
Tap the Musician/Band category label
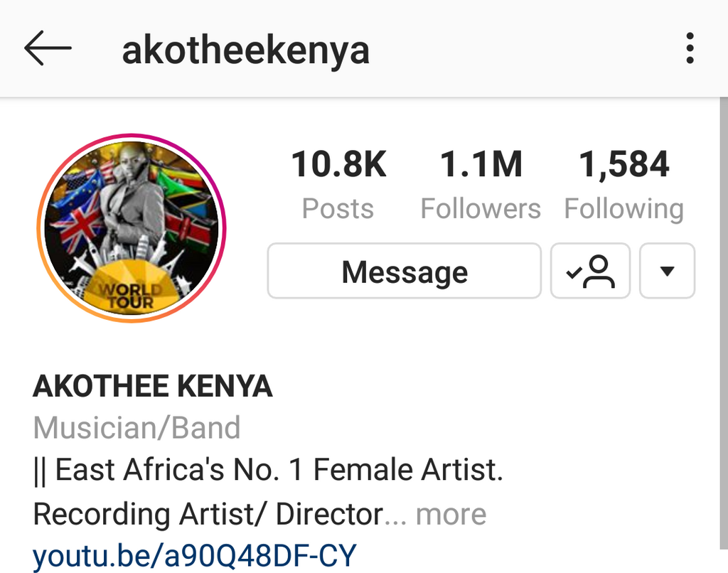[137, 427]
